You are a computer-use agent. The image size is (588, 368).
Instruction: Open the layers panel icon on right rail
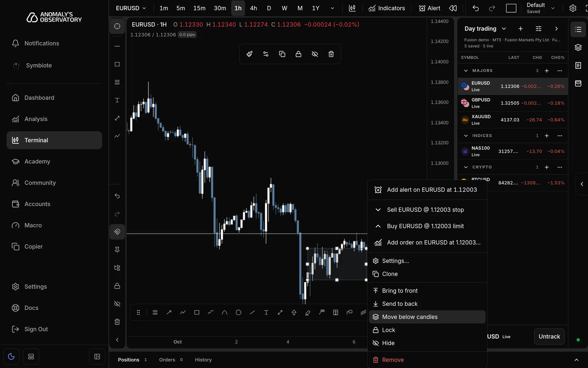click(x=578, y=47)
